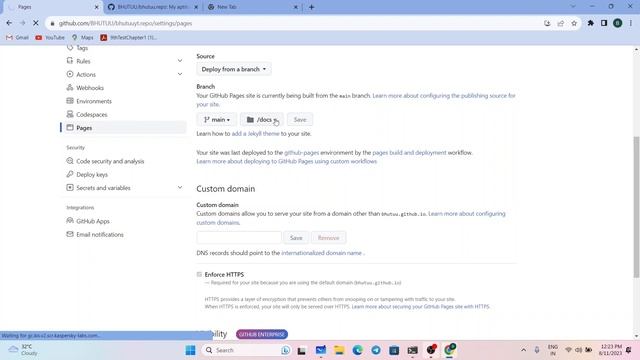
Task: Open Rules in settings sidebar
Action: click(x=83, y=61)
